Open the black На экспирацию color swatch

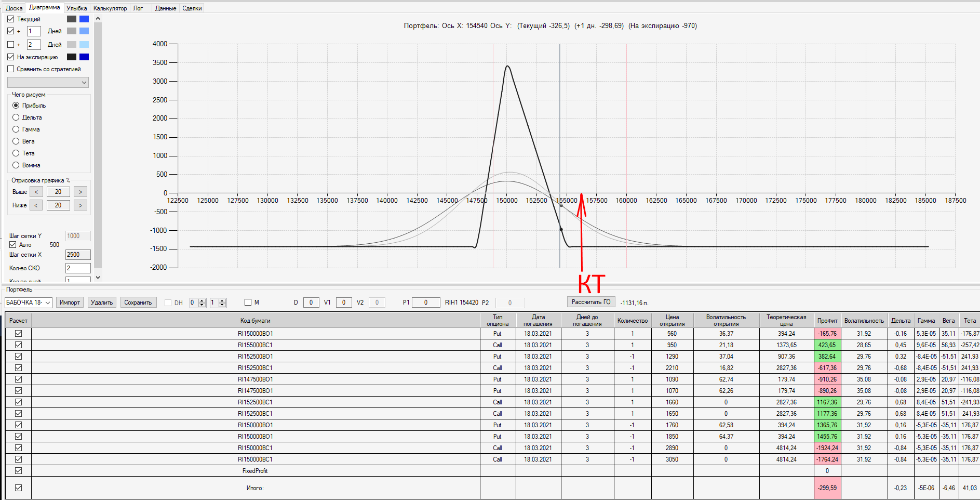pyautogui.click(x=72, y=57)
